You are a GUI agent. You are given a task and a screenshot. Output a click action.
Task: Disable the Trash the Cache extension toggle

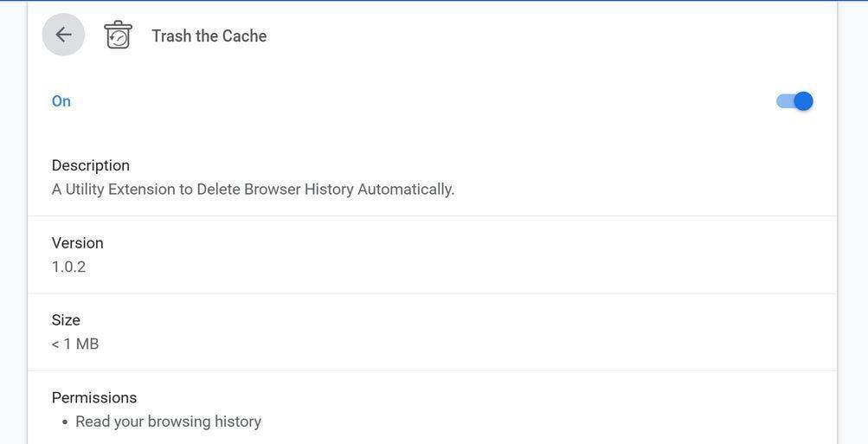pos(794,101)
